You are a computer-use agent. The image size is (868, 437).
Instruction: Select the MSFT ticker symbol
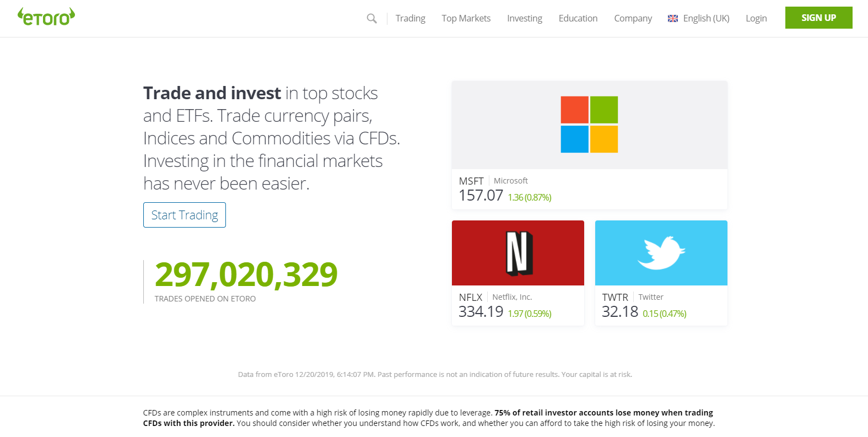(471, 181)
